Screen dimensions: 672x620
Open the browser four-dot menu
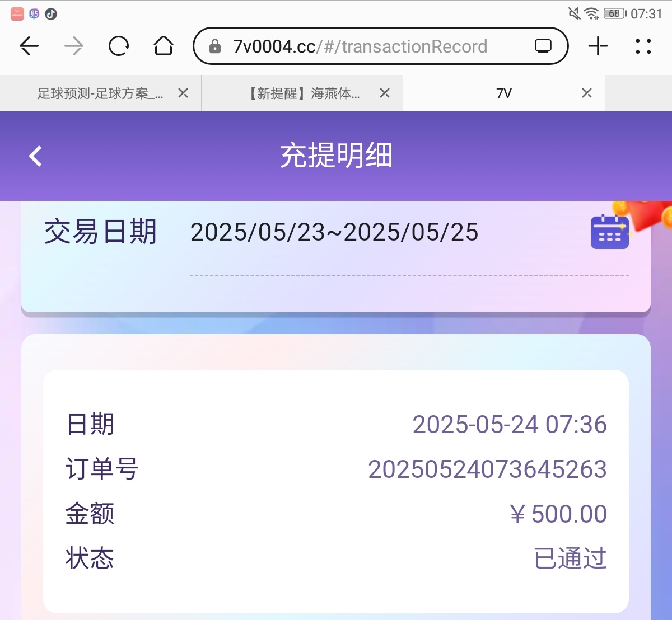tap(643, 46)
